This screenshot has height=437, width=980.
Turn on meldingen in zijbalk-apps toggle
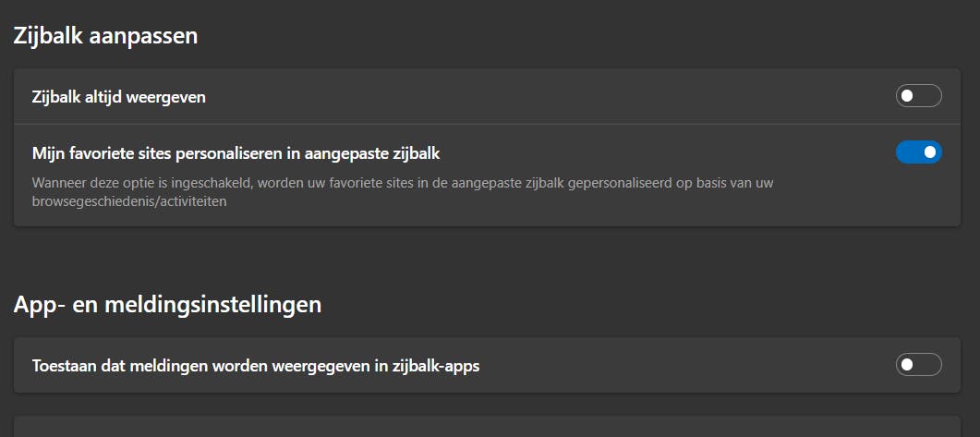pos(918,365)
